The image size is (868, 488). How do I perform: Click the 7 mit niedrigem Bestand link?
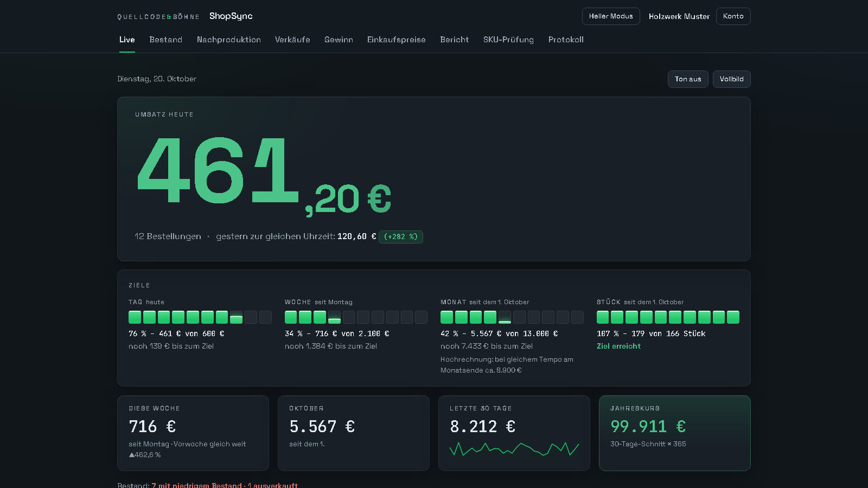pyautogui.click(x=197, y=485)
